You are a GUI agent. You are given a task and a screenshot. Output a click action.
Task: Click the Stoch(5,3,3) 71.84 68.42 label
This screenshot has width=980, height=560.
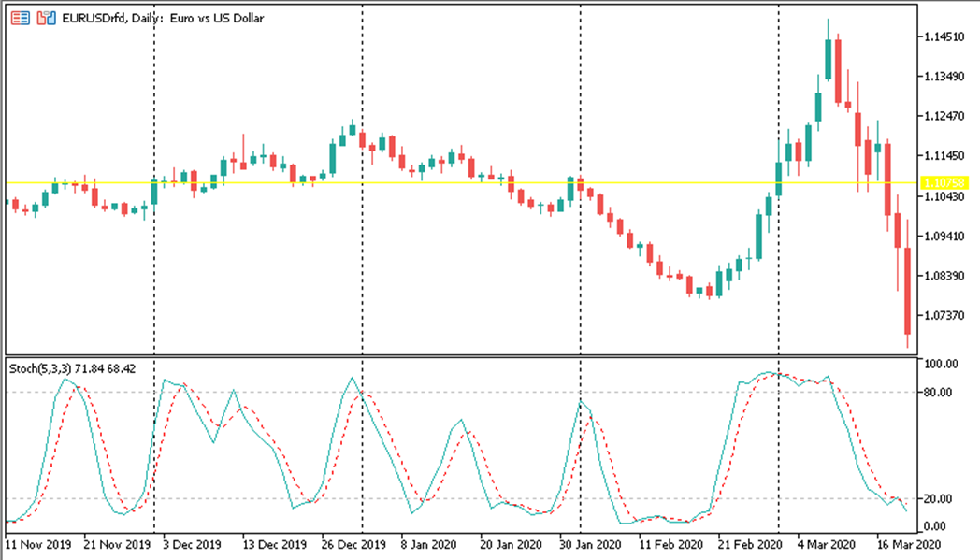pyautogui.click(x=73, y=368)
